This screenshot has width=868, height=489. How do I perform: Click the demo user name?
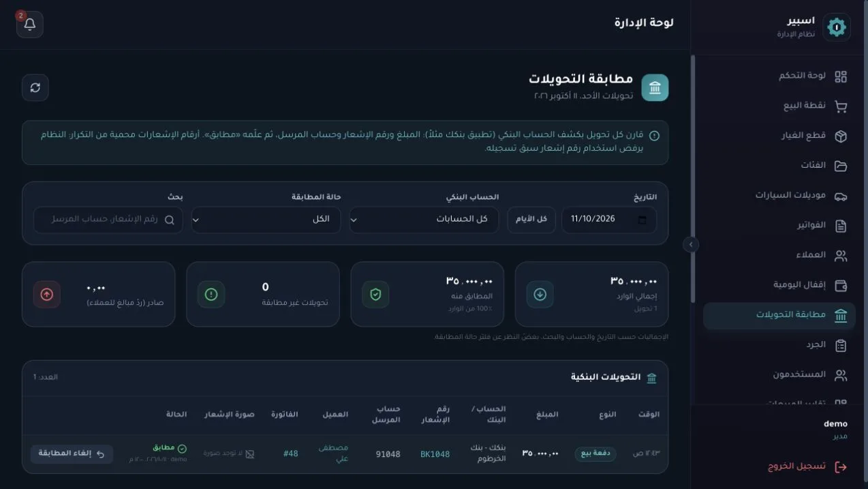[835, 424]
